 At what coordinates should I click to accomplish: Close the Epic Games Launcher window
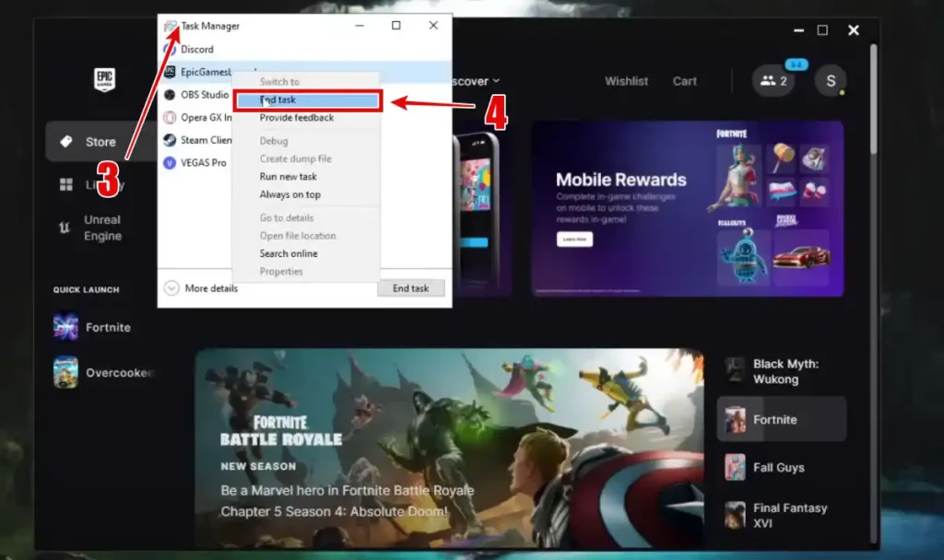854,30
